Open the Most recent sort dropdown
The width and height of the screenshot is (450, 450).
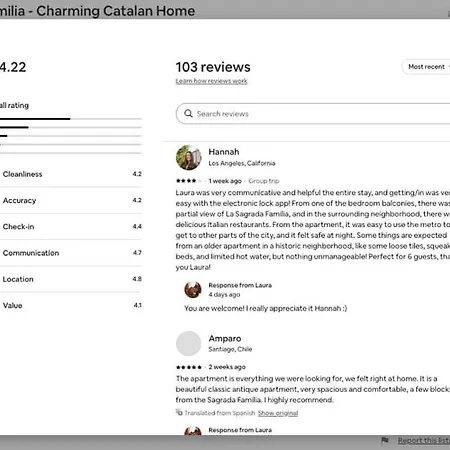click(x=426, y=67)
